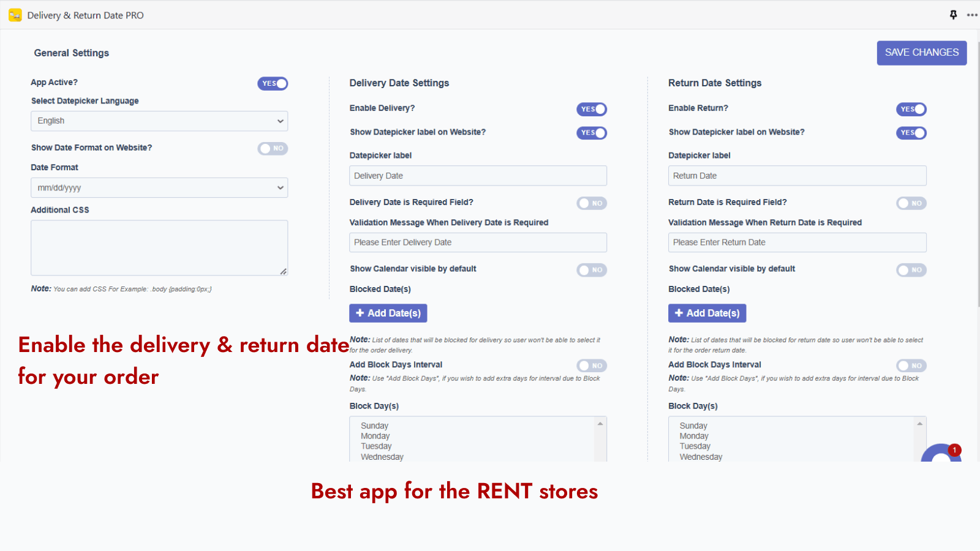The height and width of the screenshot is (551, 980).
Task: Open the Date Format dropdown showing mm/dd/yyyy
Action: pyautogui.click(x=159, y=187)
